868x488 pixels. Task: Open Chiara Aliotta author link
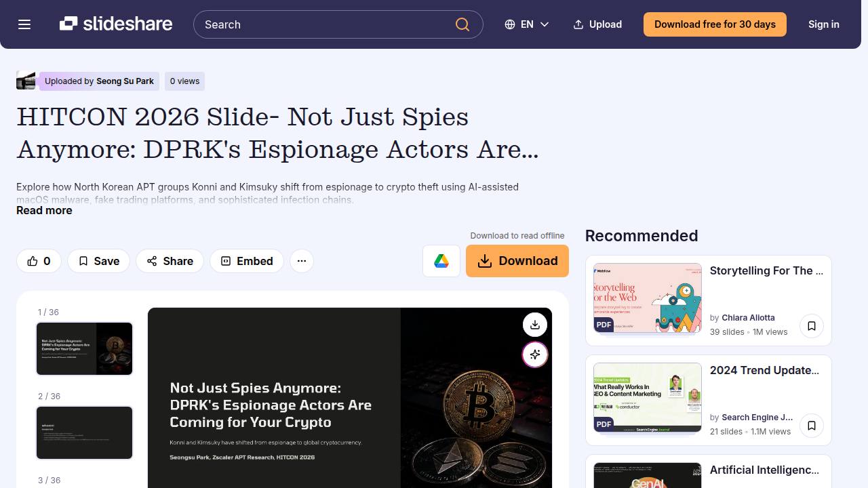(748, 317)
